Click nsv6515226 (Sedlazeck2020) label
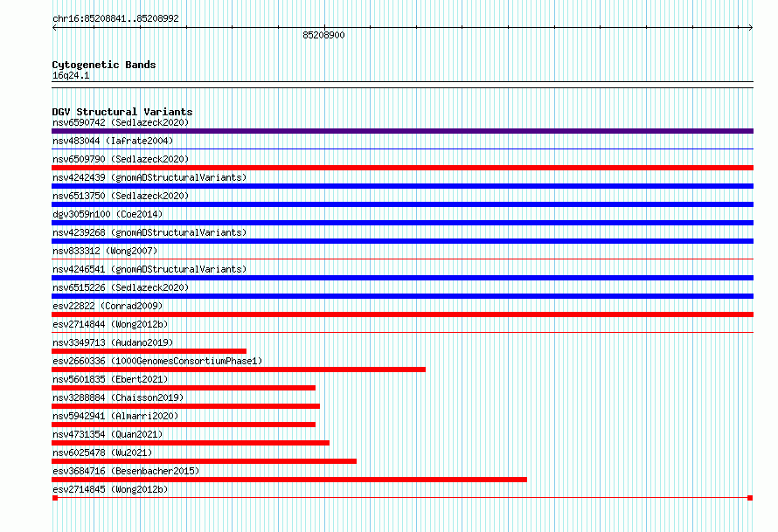Image resolution: width=778 pixels, height=532 pixels. point(121,287)
